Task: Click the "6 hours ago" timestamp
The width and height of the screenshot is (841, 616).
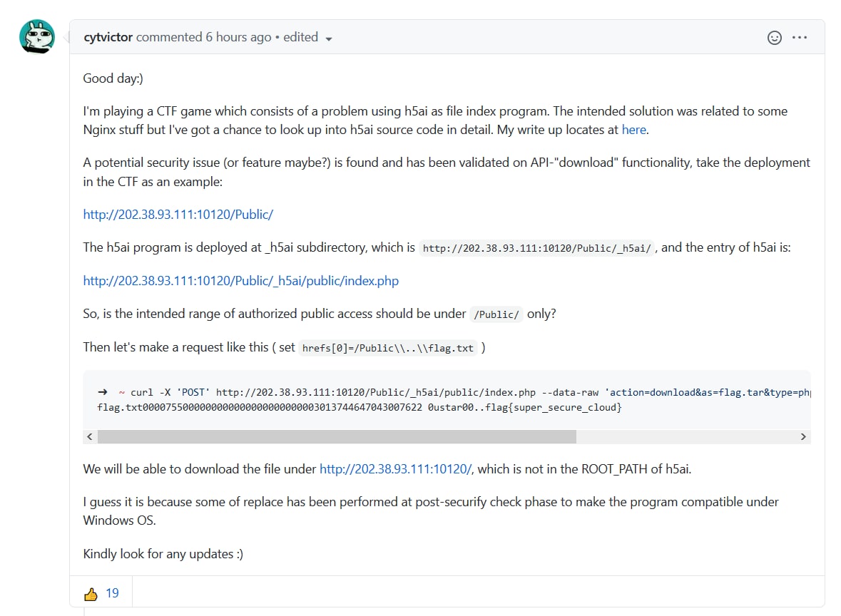Action: coord(238,37)
